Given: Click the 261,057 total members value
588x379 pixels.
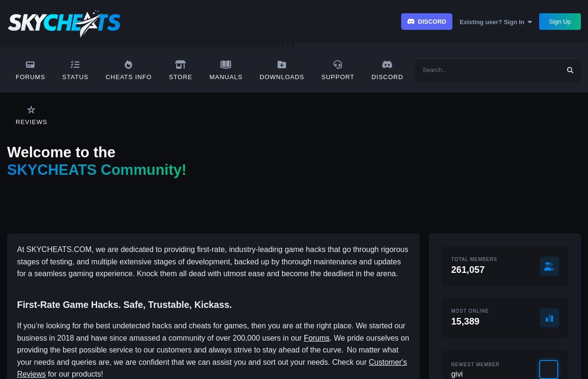Looking at the screenshot, I should (x=468, y=270).
